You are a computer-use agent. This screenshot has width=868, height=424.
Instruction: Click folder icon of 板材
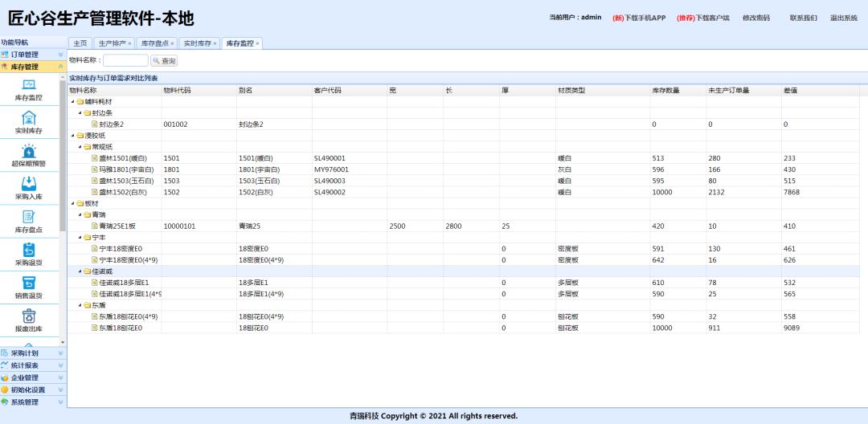point(80,203)
